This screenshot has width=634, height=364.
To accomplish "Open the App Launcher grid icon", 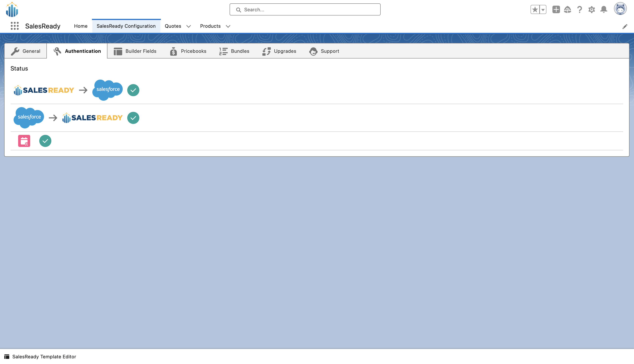I will pyautogui.click(x=15, y=26).
